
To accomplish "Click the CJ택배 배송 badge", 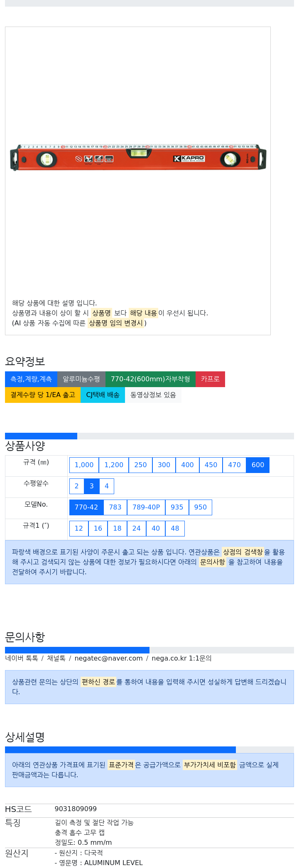I will coord(103,395).
